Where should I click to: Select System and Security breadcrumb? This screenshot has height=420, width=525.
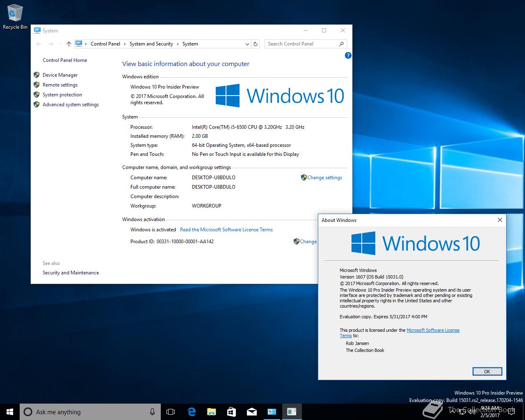point(151,44)
